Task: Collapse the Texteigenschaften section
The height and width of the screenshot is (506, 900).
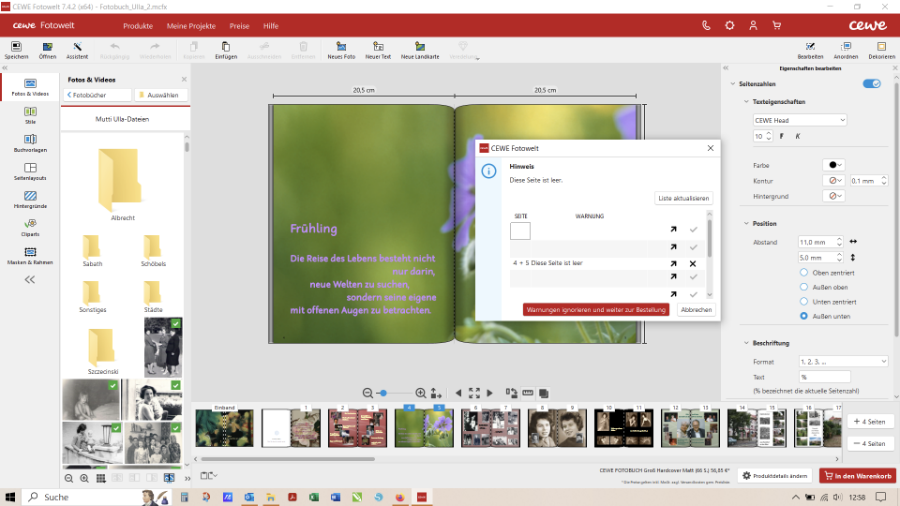Action: (x=746, y=102)
